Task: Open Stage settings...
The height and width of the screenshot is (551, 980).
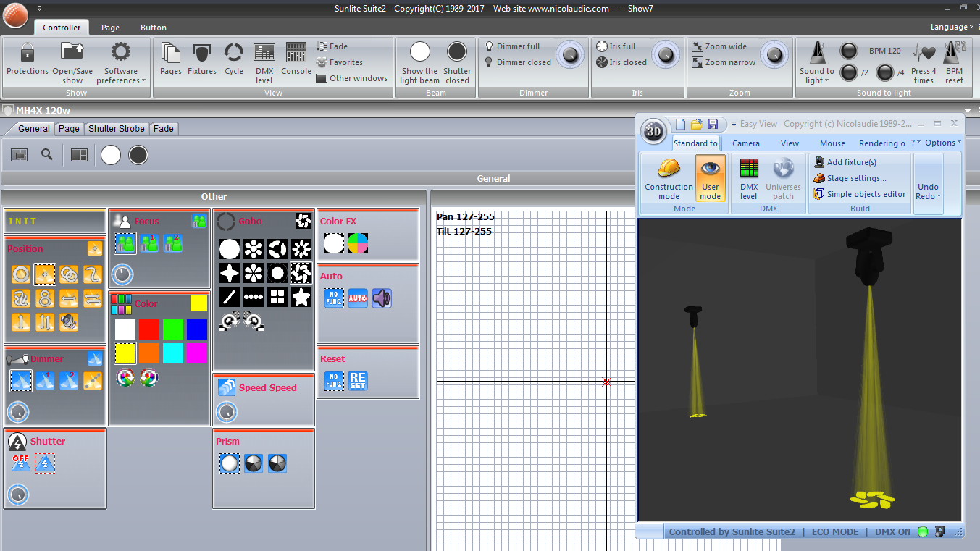Action: tap(850, 178)
